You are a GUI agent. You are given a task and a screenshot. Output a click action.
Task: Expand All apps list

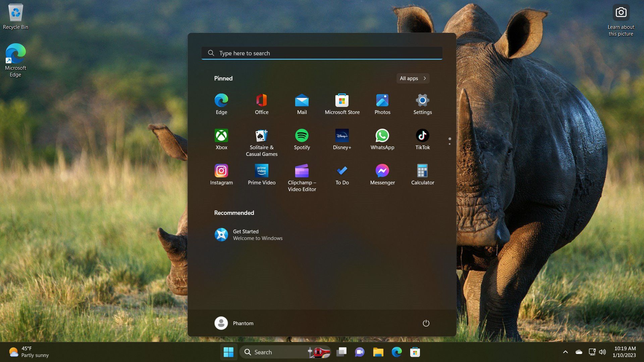coord(413,78)
